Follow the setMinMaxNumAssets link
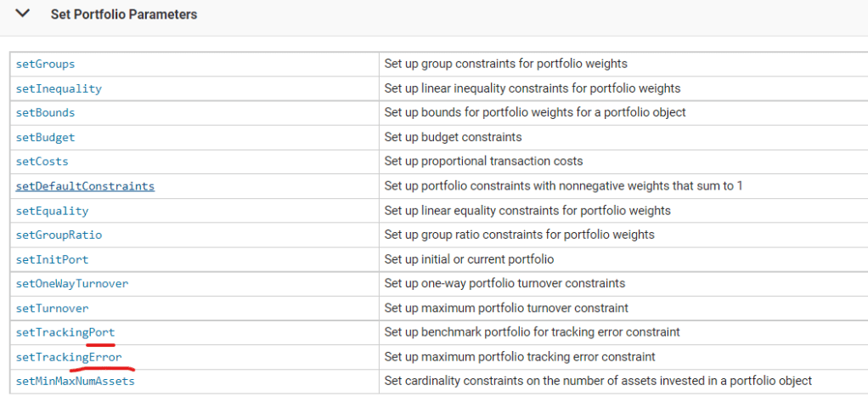868x408 pixels. coord(76,381)
